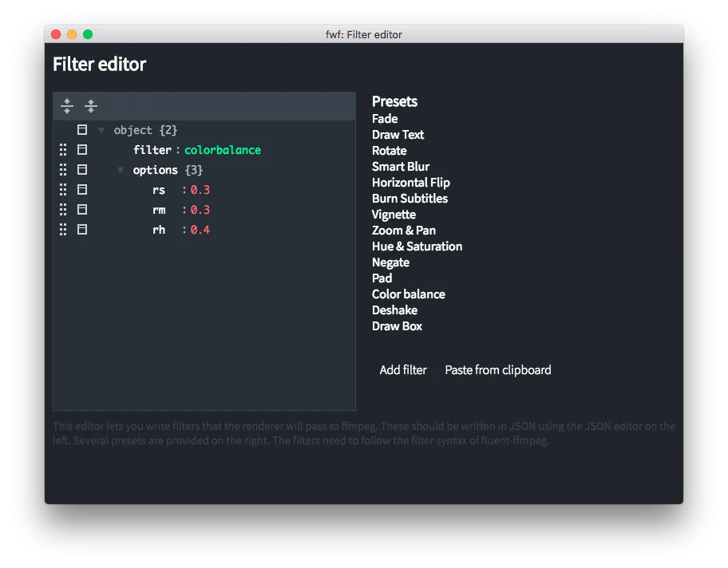The height and width of the screenshot is (568, 728).
Task: Collapse the options {3} node
Action: click(x=121, y=170)
